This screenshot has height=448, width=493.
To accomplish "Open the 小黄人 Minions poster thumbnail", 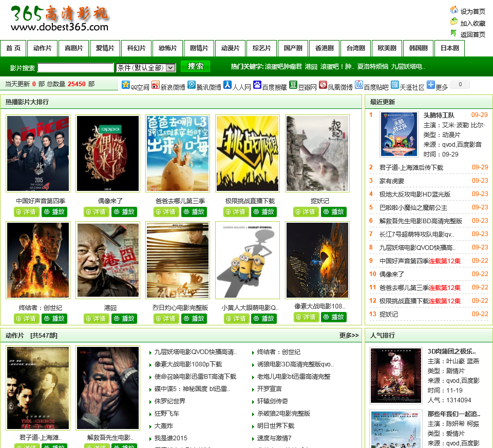I will (x=248, y=260).
